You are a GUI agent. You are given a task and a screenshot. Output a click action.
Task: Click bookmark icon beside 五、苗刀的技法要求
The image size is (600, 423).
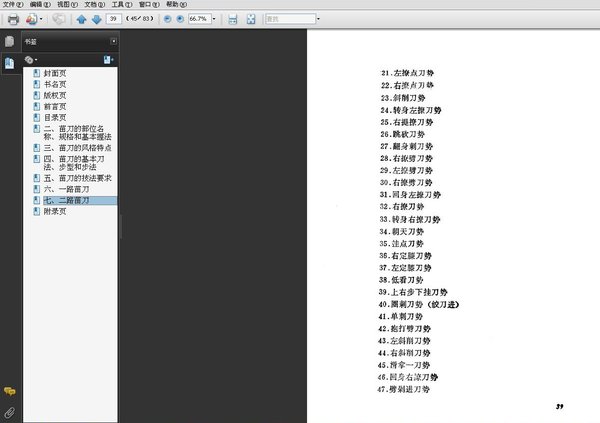(x=36, y=178)
